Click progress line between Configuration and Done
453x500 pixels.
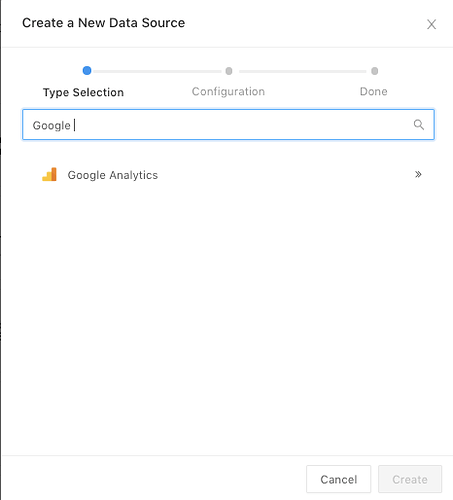coord(302,71)
